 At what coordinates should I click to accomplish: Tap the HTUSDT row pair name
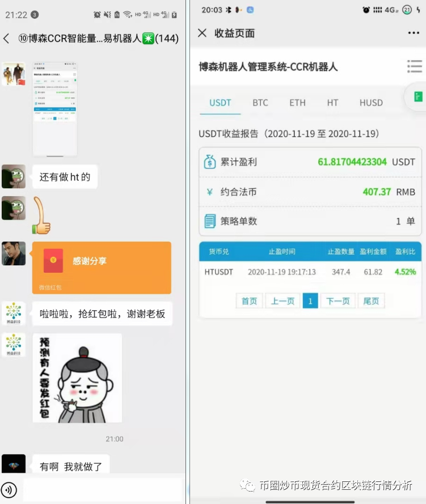pyautogui.click(x=218, y=272)
